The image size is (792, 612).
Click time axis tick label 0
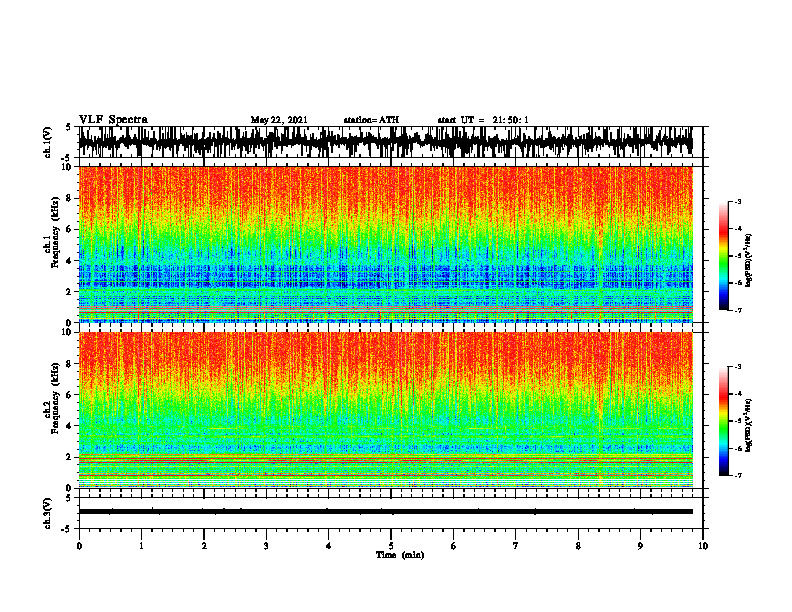79,546
